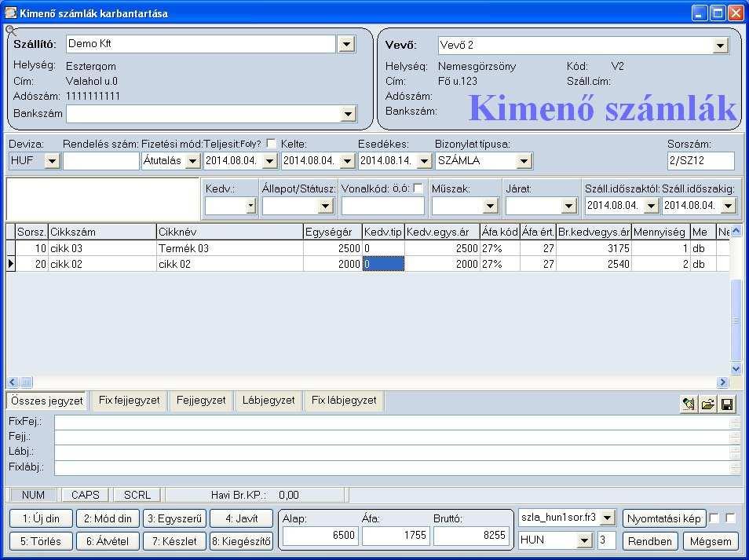Screen dimensions: 749x560
Task: Open the HUN language dropdown
Action: [x=584, y=541]
